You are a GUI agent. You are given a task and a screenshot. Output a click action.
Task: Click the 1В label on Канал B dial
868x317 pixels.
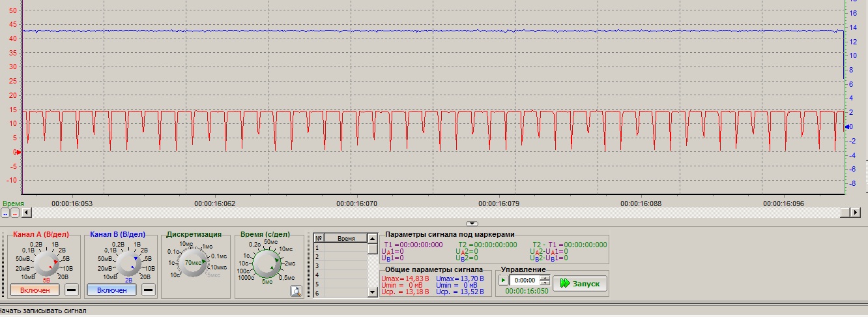(137, 244)
